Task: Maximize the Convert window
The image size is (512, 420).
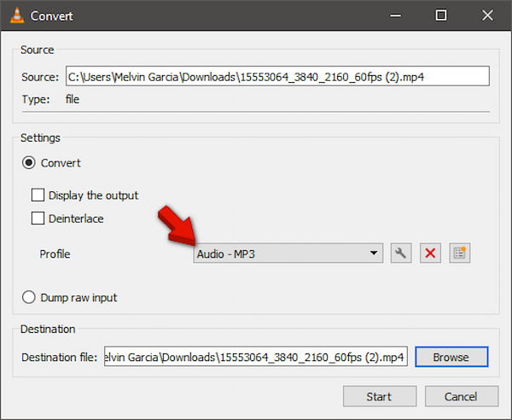Action: pyautogui.click(x=441, y=15)
